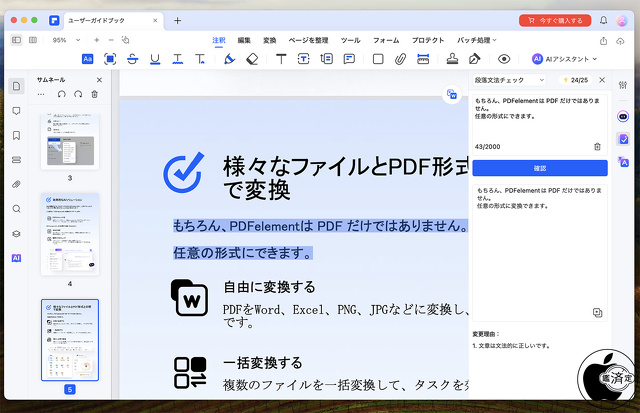640x413 pixels.
Task: Open the bookmarks panel in sidebar
Action: 16,135
